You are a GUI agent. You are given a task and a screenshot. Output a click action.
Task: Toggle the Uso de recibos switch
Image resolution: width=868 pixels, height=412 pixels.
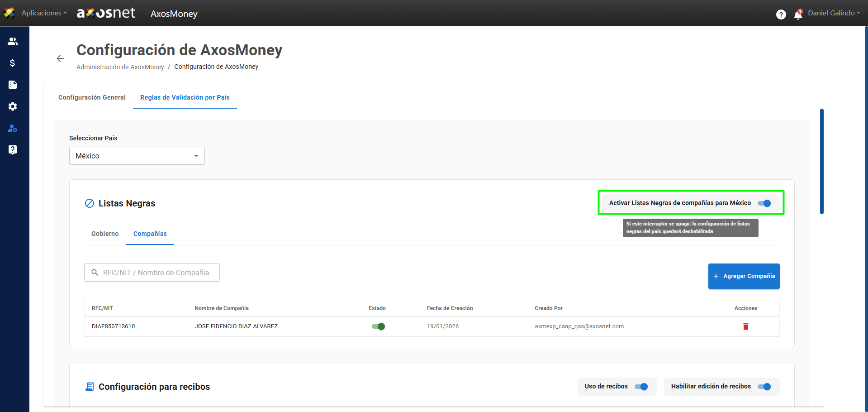click(x=641, y=387)
